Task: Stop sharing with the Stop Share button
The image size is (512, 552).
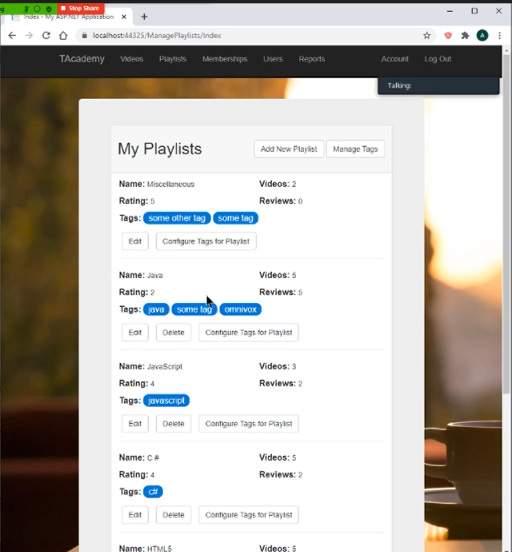Action: point(81,8)
